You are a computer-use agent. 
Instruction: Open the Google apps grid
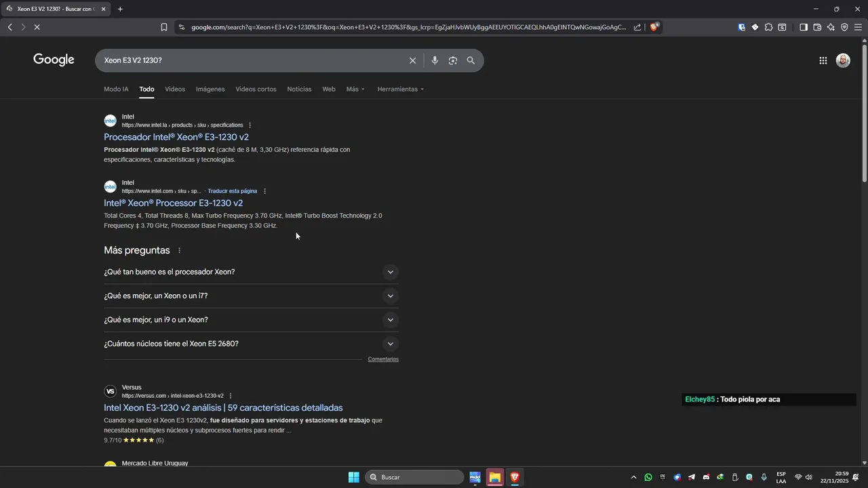823,60
